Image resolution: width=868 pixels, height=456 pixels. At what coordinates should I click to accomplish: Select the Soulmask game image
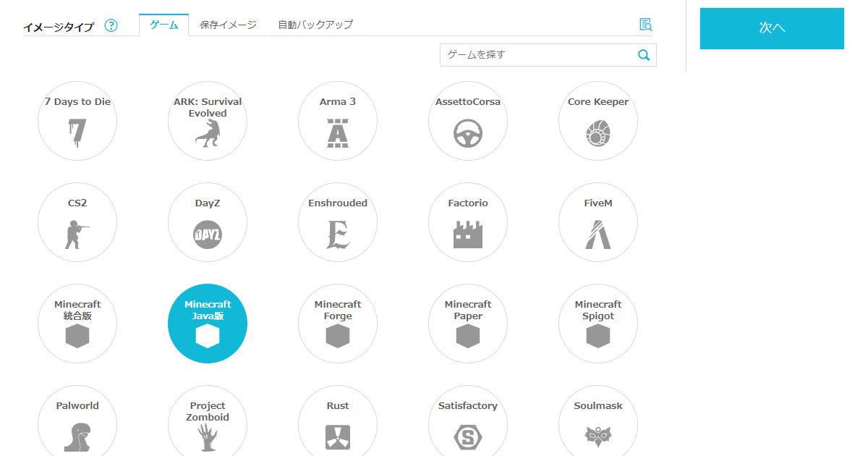coord(598,421)
